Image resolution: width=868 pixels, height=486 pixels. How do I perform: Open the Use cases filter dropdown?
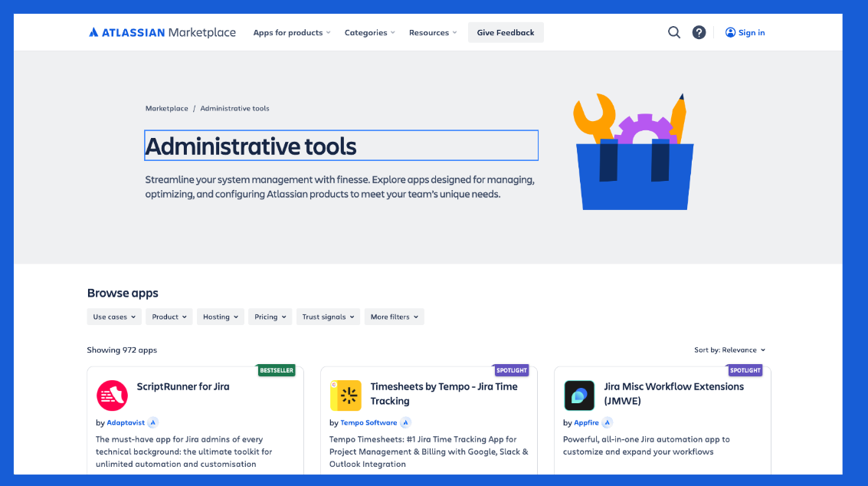click(x=114, y=317)
